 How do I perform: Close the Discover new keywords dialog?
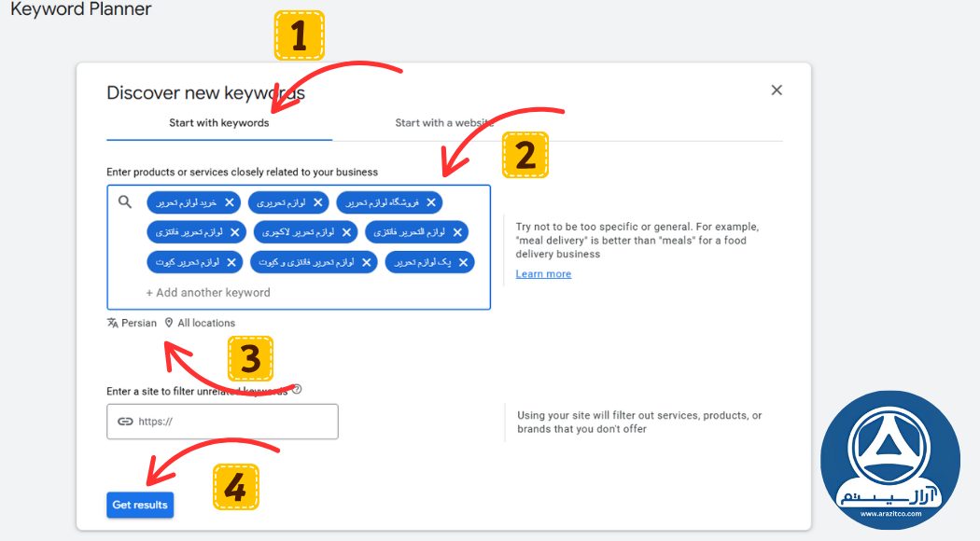point(777,90)
